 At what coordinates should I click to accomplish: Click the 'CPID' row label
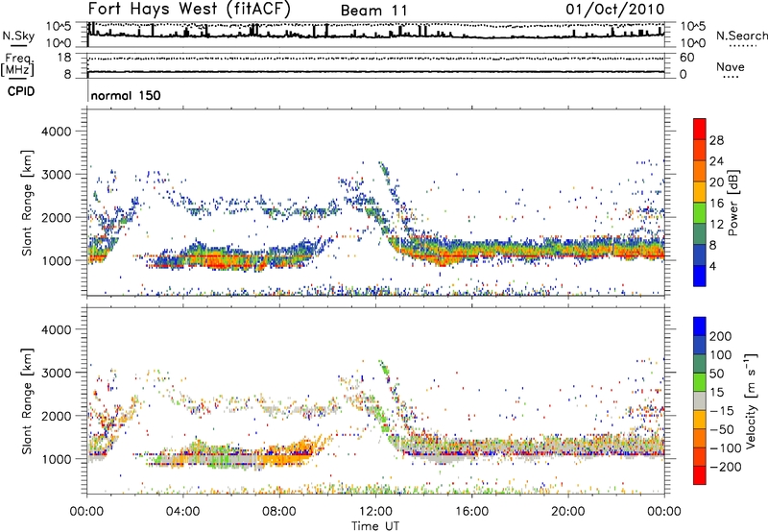point(21,91)
